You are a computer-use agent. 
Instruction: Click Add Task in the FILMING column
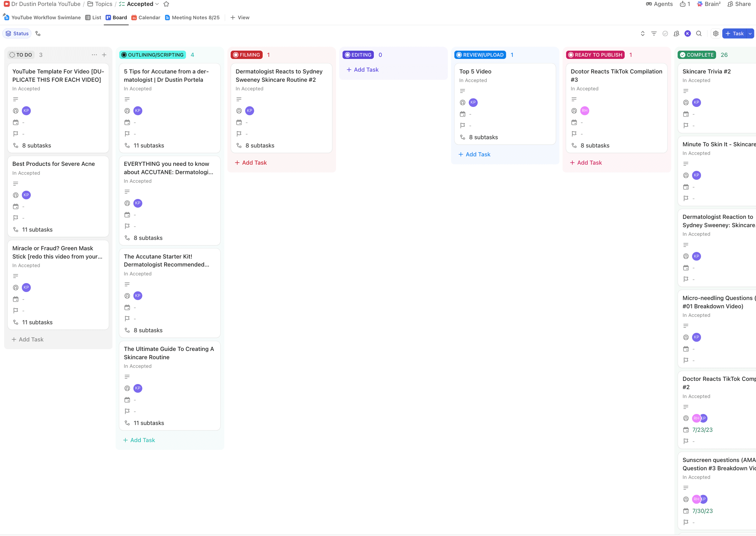(x=250, y=163)
